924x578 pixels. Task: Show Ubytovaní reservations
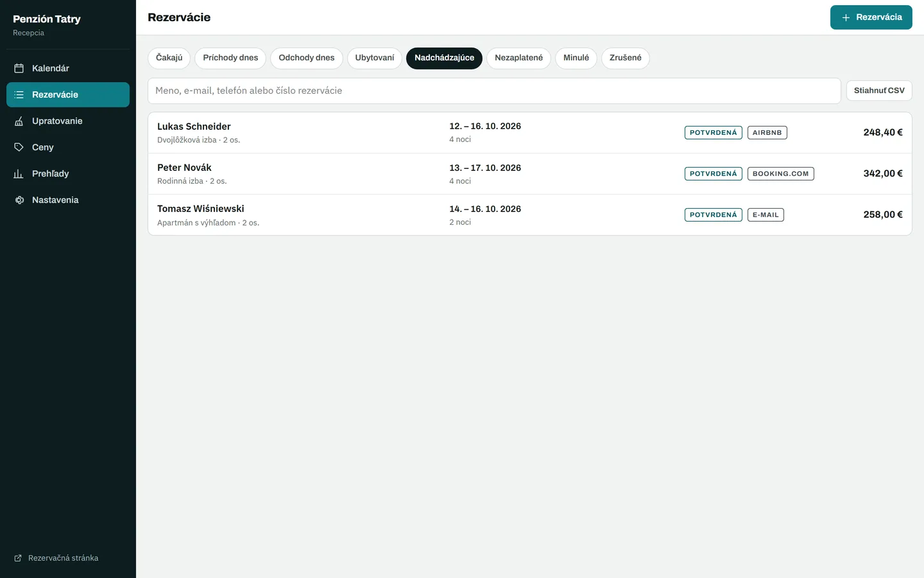(375, 58)
